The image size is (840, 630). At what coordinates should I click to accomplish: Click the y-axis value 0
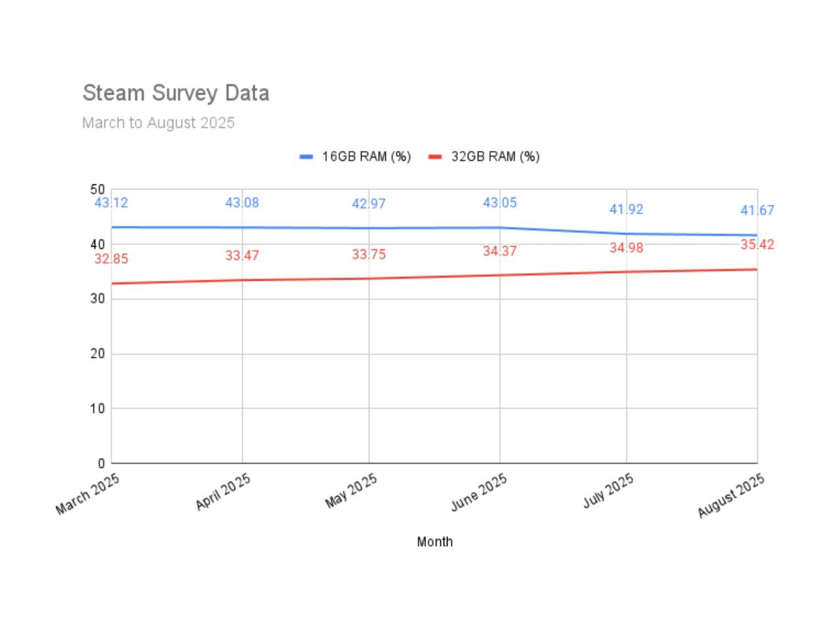101,463
